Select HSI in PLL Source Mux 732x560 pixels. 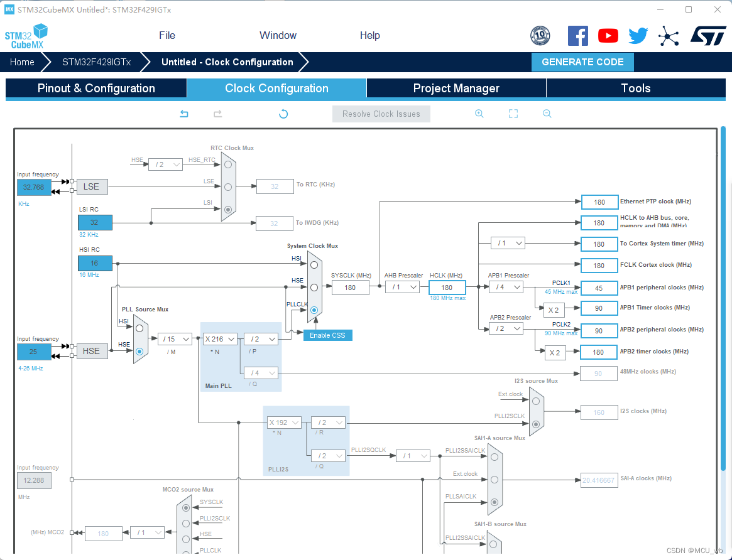click(139, 328)
